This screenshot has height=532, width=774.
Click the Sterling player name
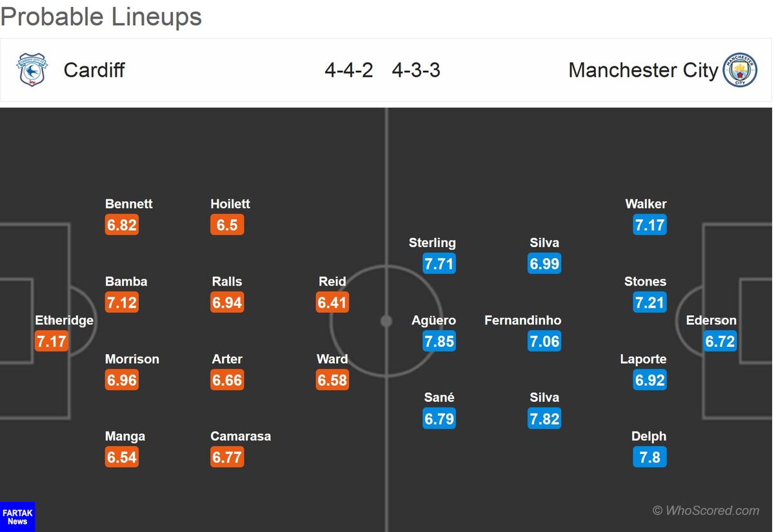(432, 242)
